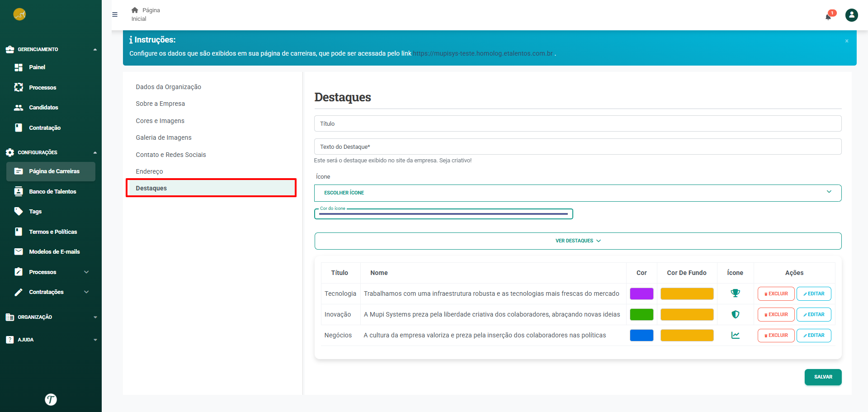Open the user profile avatar menu
Image resolution: width=868 pixels, height=412 pixels.
point(851,15)
